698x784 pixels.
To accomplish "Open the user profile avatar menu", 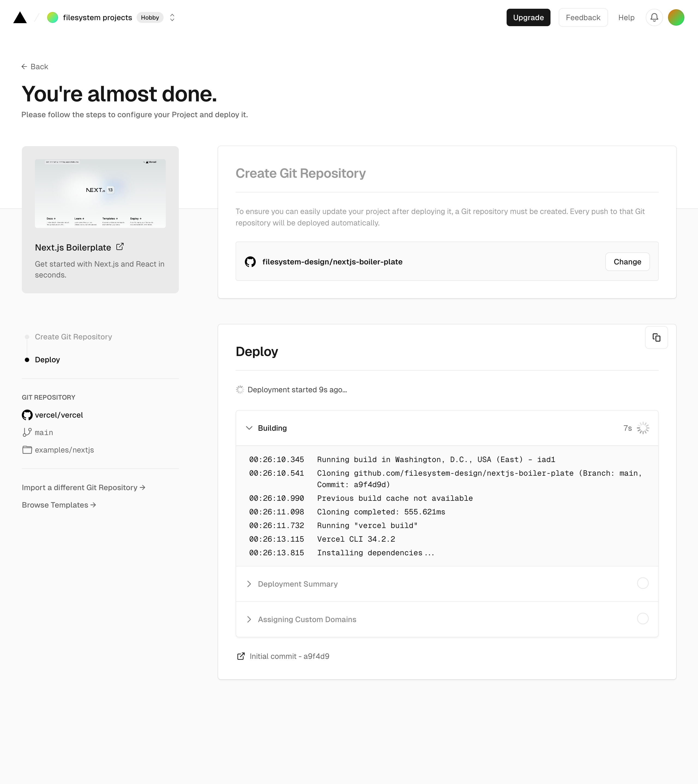I will 676,18.
